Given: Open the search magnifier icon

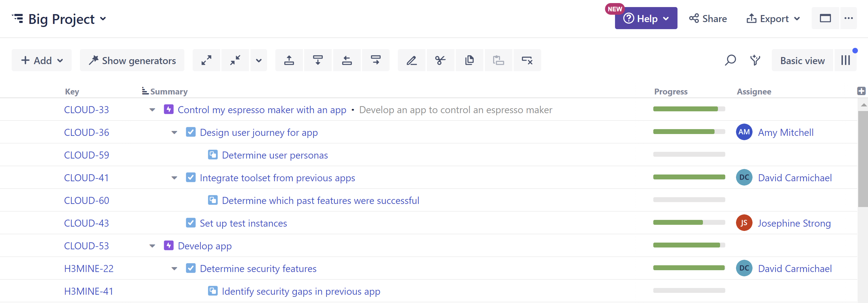Looking at the screenshot, I should pyautogui.click(x=730, y=60).
